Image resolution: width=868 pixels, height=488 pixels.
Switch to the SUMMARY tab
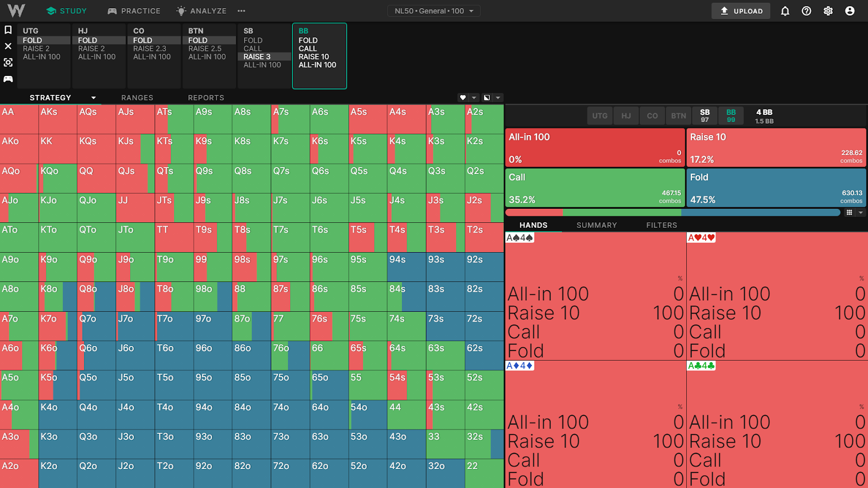tap(597, 225)
